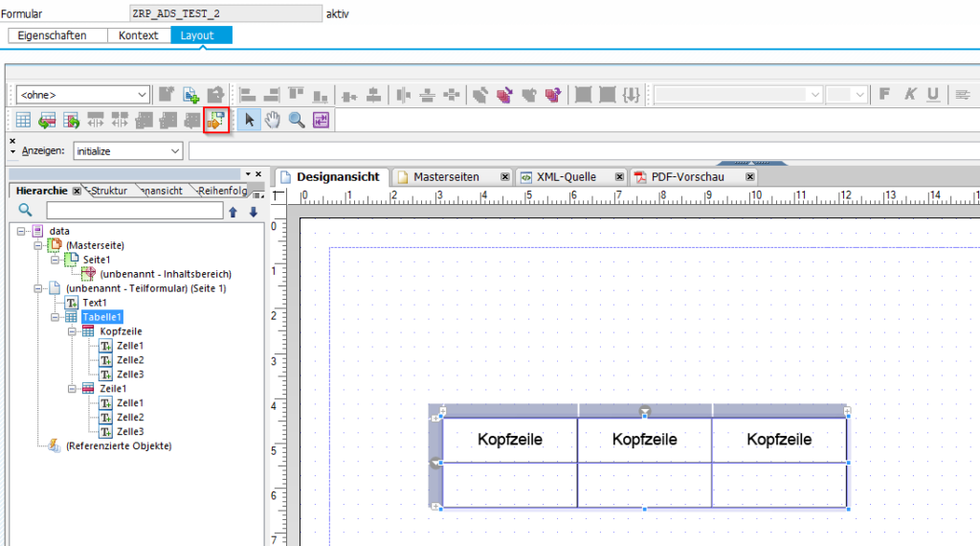The height and width of the screenshot is (546, 980).
Task: Activate the hand pan tool
Action: 273,120
